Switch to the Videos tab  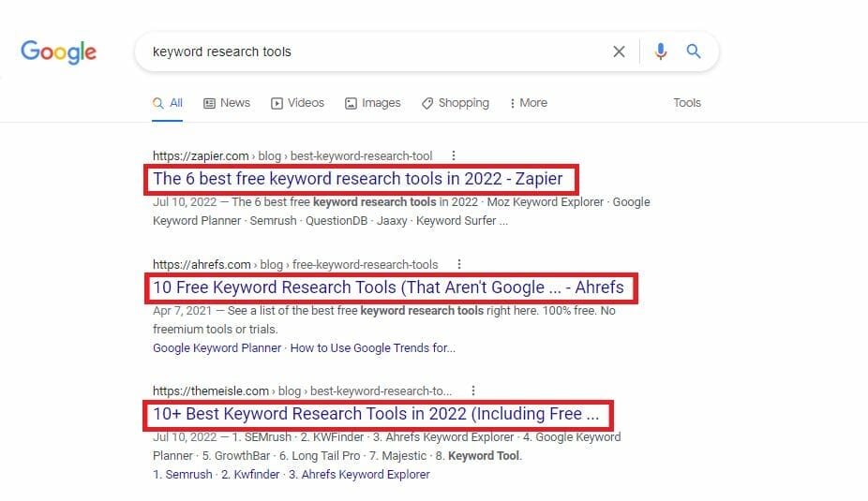click(x=298, y=103)
